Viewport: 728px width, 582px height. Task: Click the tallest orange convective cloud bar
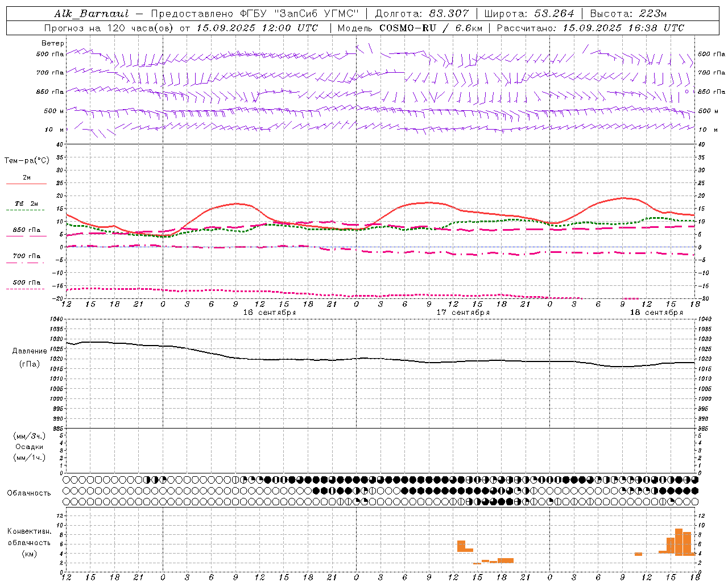pyautogui.click(x=679, y=542)
